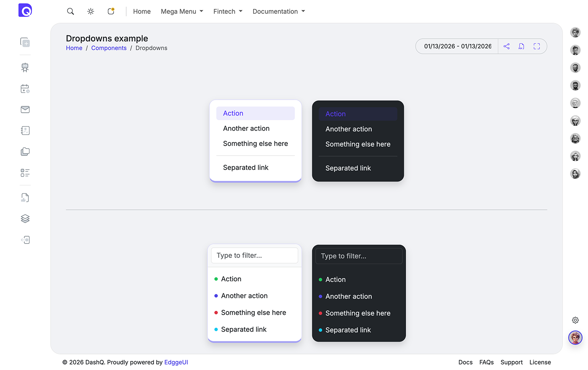Toggle light/dark theme with sun icon
588x370 pixels.
tap(91, 11)
